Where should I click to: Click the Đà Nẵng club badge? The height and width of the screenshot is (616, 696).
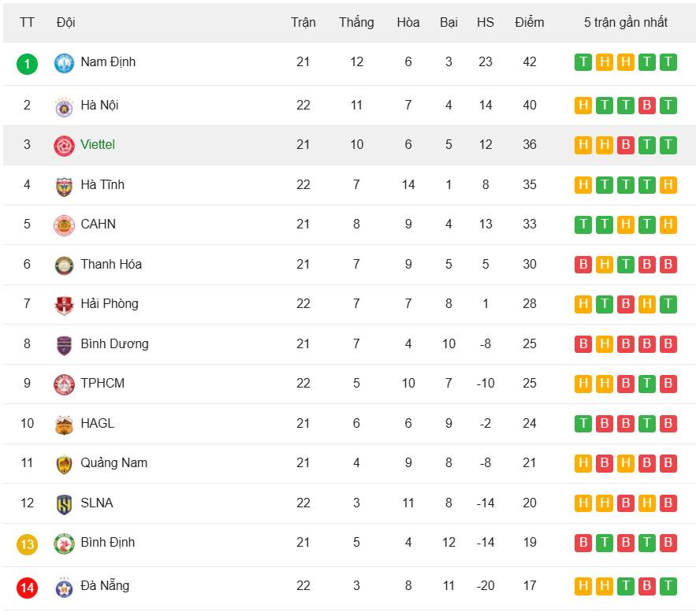(64, 587)
